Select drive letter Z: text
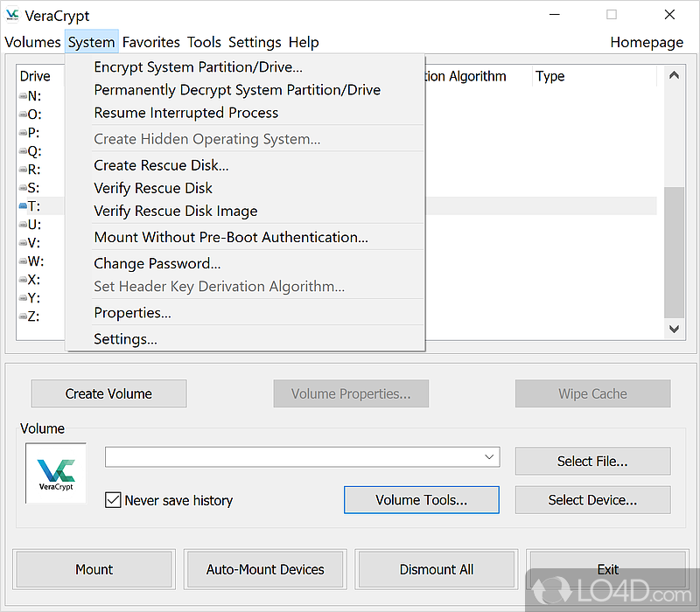Screen dimensions: 700x612 (x=33, y=316)
